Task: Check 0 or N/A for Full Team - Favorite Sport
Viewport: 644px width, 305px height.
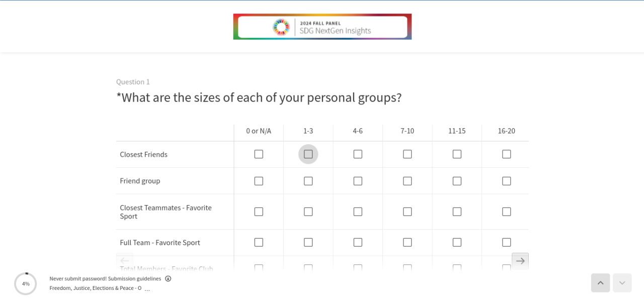Action: (259, 242)
